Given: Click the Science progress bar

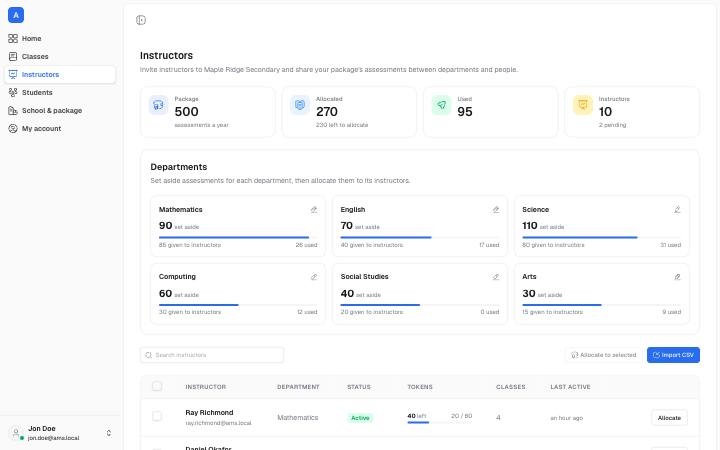Looking at the screenshot, I should (x=602, y=237).
